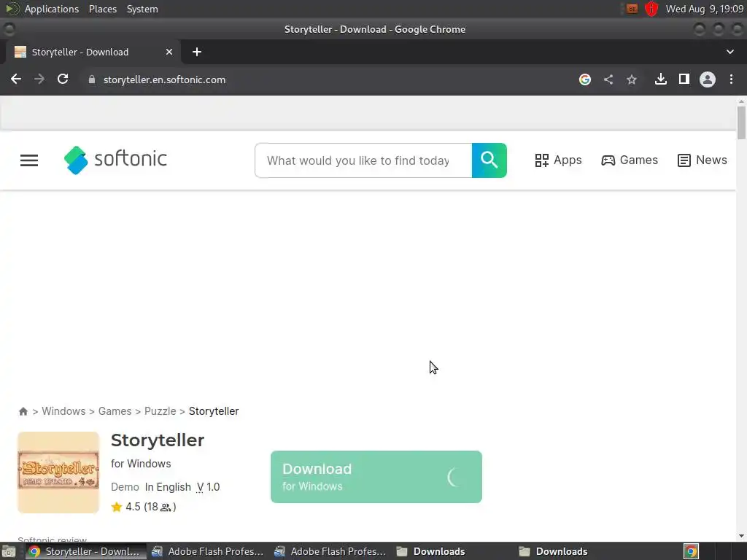Switch to second Downloads folder taskbar item
747x560 pixels.
click(x=575, y=551)
